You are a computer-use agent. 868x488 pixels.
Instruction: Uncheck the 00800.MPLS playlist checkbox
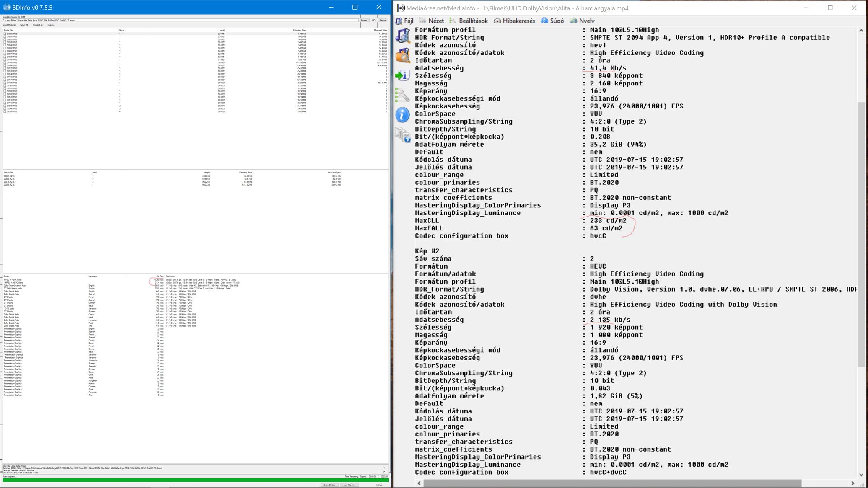click(x=5, y=34)
